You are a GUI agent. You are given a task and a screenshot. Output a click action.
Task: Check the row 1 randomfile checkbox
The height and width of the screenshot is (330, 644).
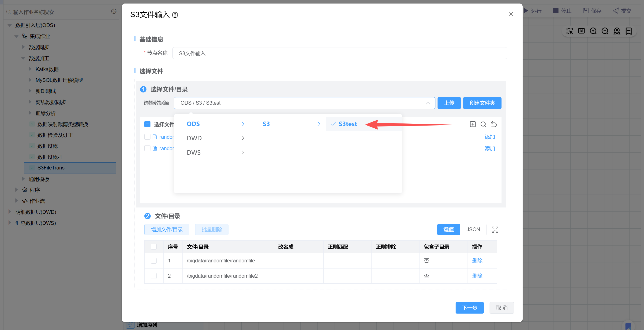(x=154, y=261)
